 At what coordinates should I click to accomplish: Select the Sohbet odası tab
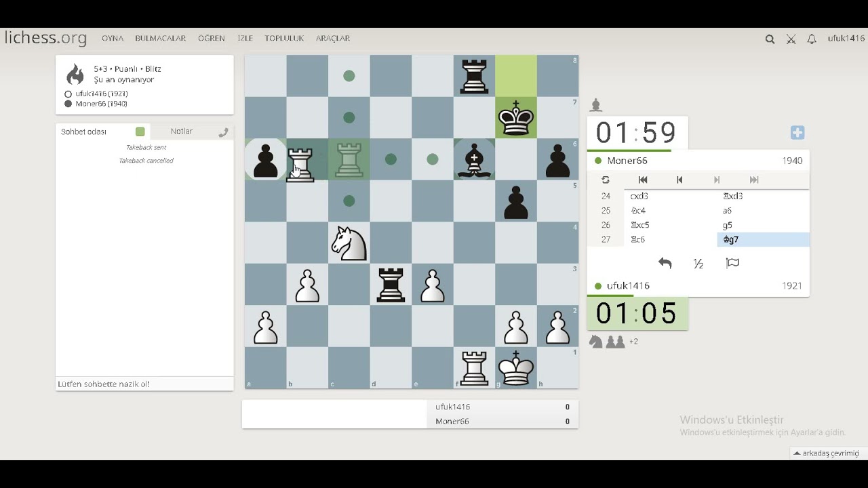tap(84, 131)
